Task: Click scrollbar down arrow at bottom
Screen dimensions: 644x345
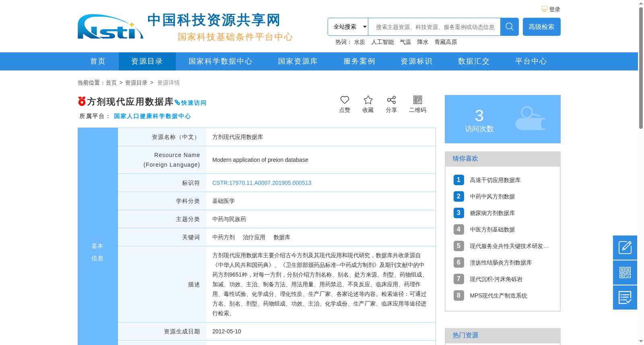Action: pyautogui.click(x=641, y=341)
